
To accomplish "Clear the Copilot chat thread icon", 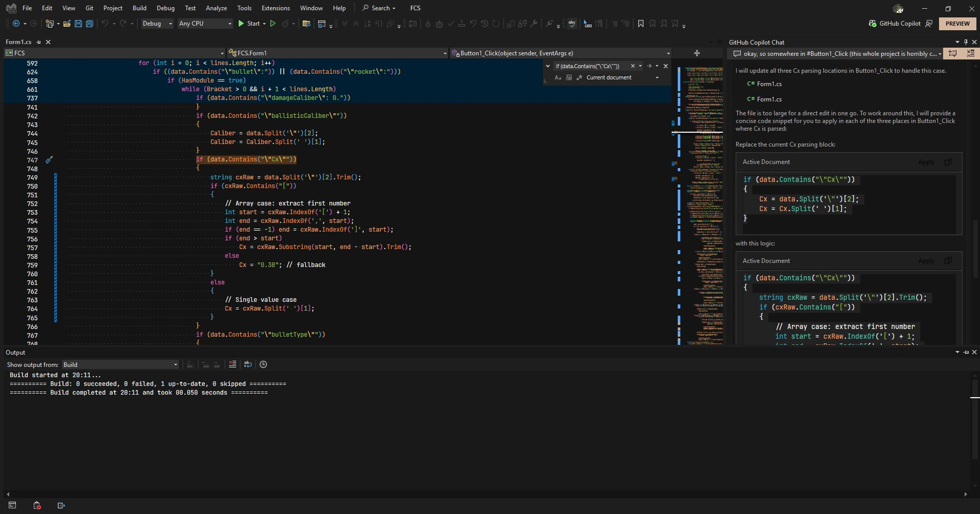I will [x=970, y=53].
